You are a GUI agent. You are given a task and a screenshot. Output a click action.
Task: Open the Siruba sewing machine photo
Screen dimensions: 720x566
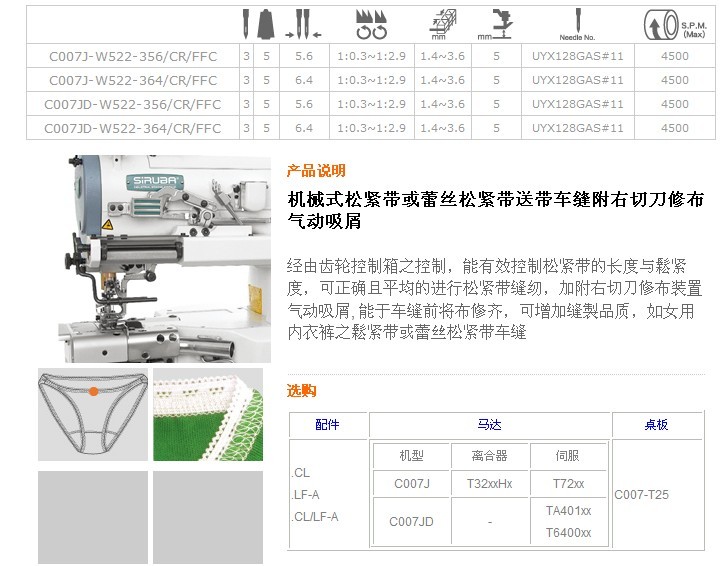[153, 258]
